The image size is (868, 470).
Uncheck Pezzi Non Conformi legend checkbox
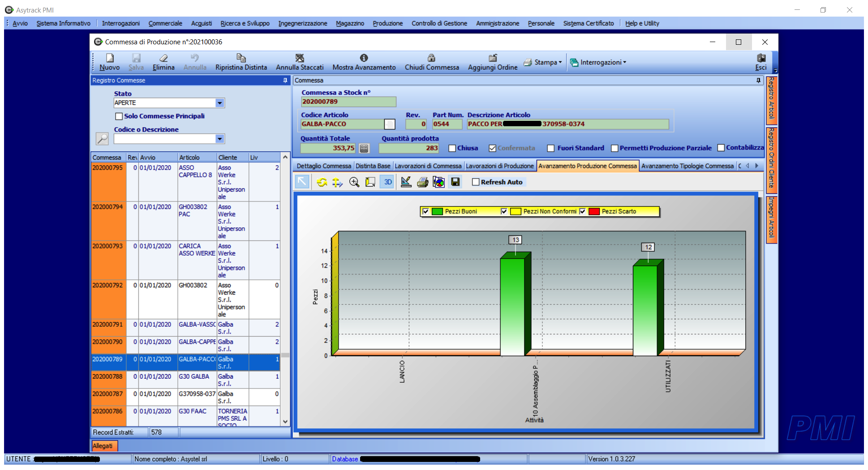504,211
